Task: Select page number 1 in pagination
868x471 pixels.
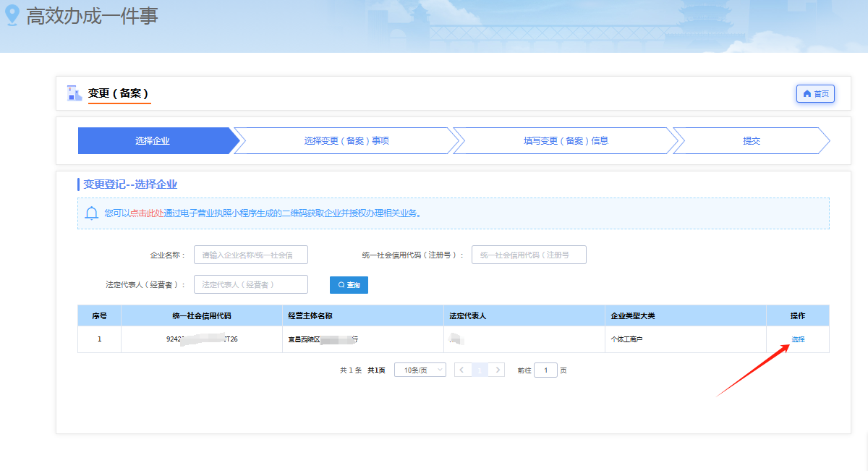Action: point(480,370)
